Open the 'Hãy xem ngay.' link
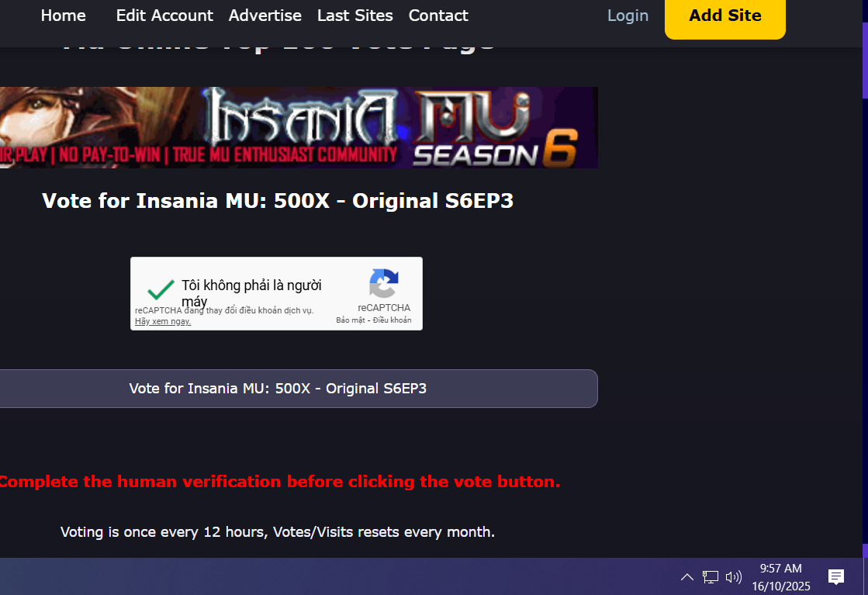The height and width of the screenshot is (595, 868). click(163, 321)
